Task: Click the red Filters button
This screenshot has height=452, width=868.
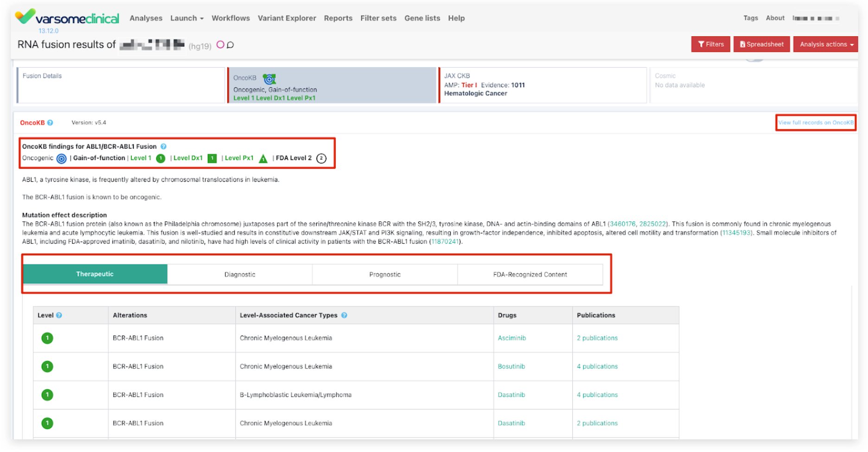Action: pyautogui.click(x=710, y=45)
